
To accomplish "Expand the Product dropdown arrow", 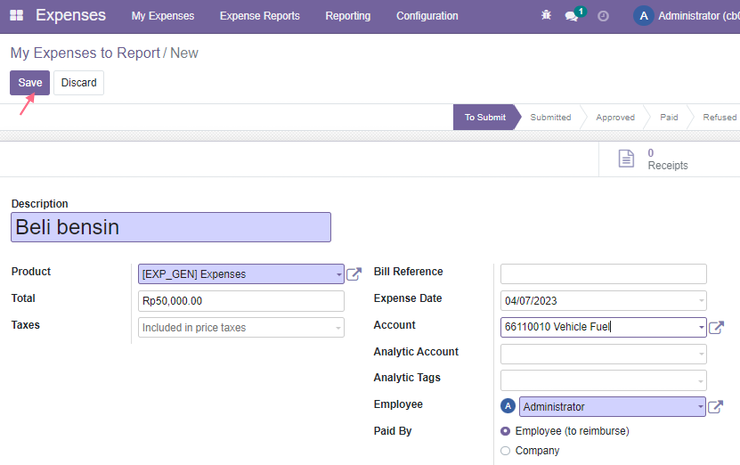I will click(339, 274).
